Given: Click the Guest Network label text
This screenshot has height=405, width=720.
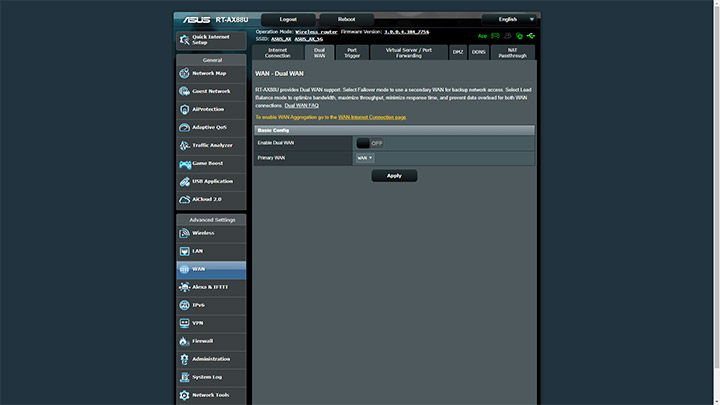Looking at the screenshot, I should click(211, 91).
